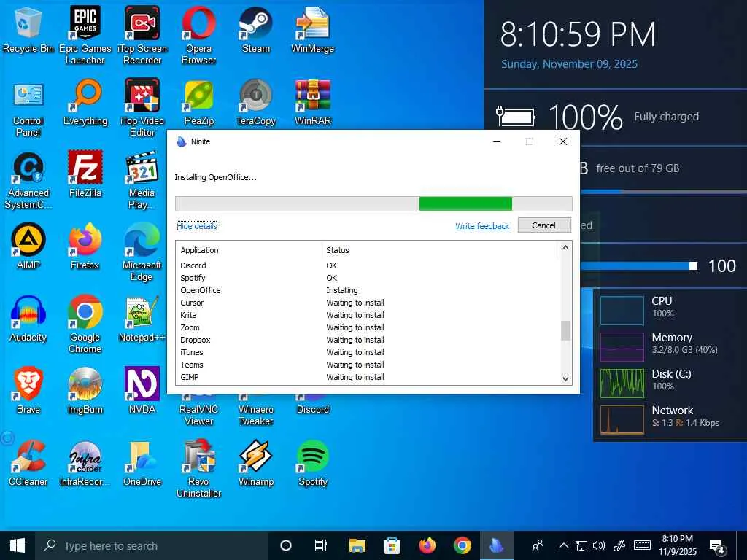Open the Recycle Bin desktop icon

(28, 29)
